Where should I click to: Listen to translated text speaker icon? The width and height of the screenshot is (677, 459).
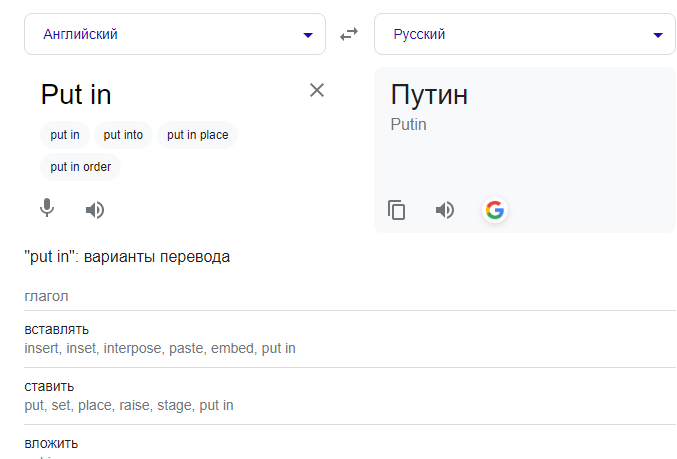[x=445, y=210]
